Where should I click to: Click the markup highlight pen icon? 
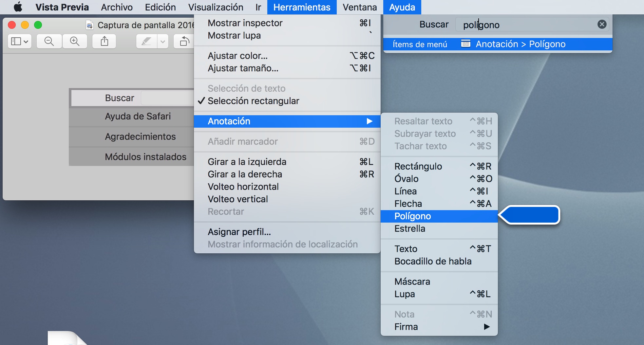[146, 41]
